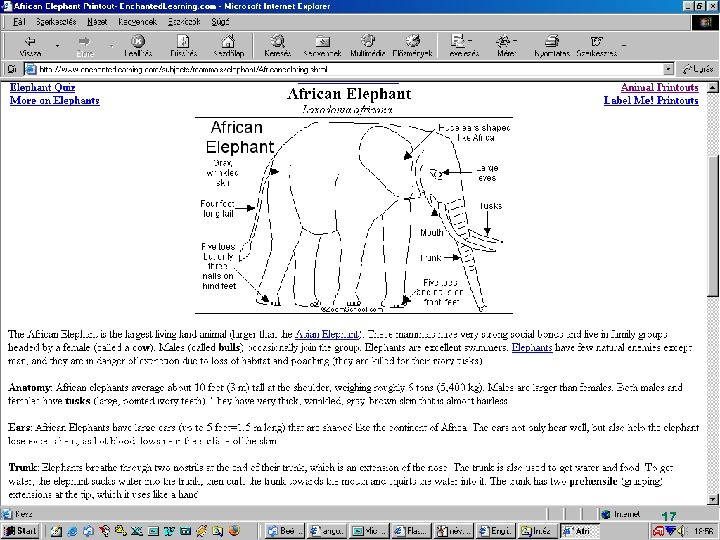
Task: Click the bold 'Trunk:' paragraph label
Action: pyautogui.click(x=24, y=468)
